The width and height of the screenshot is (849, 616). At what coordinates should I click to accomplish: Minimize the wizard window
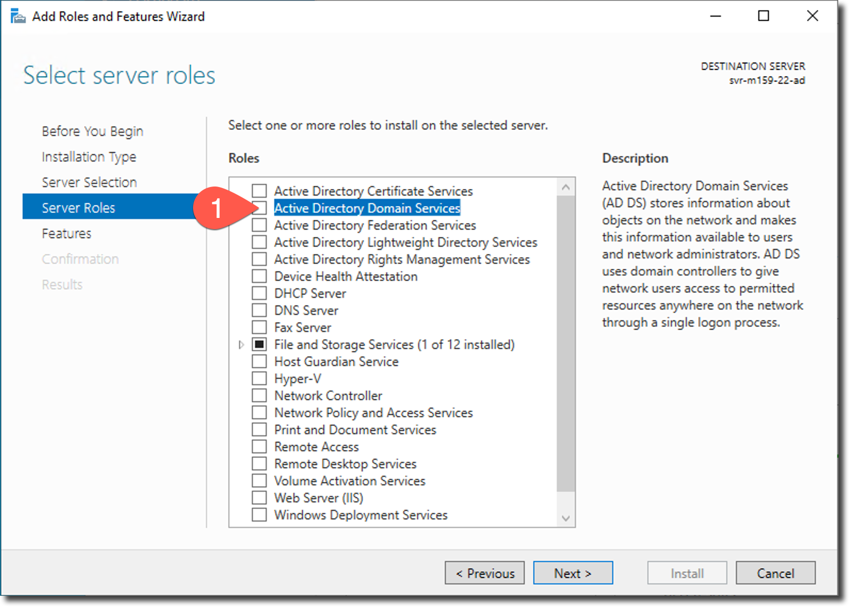[x=716, y=16]
